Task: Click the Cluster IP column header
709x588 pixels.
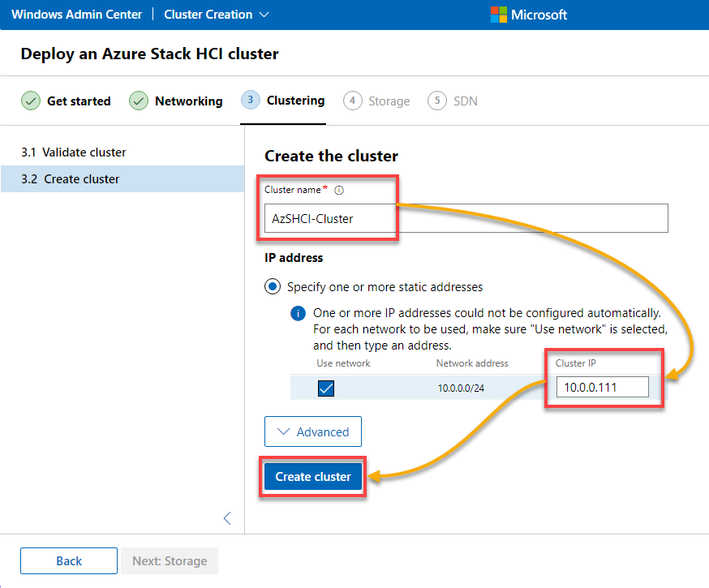Action: coord(576,363)
